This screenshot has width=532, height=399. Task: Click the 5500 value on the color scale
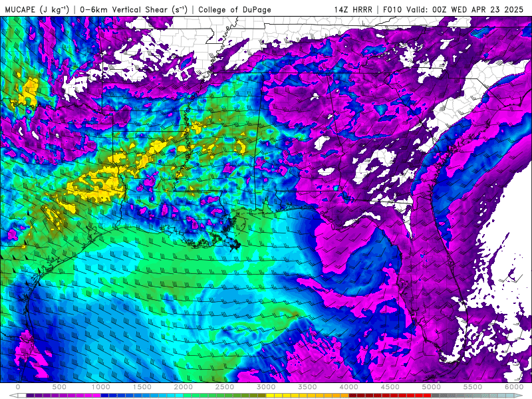[x=473, y=387]
